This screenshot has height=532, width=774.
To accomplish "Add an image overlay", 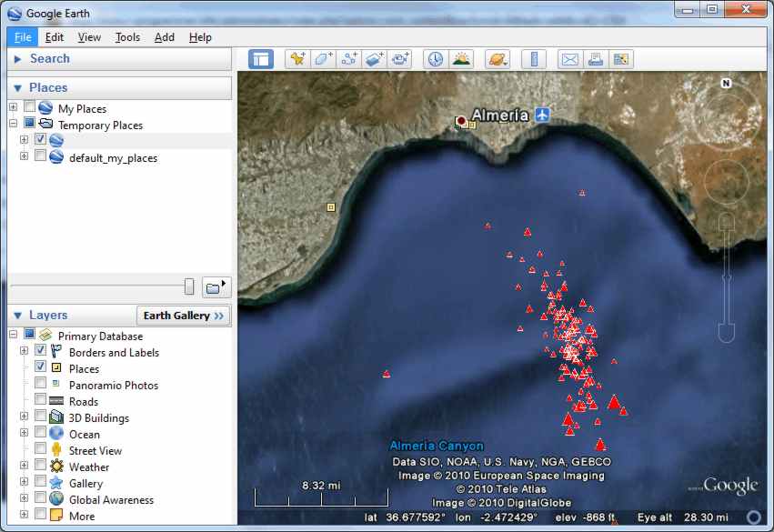I will [375, 59].
